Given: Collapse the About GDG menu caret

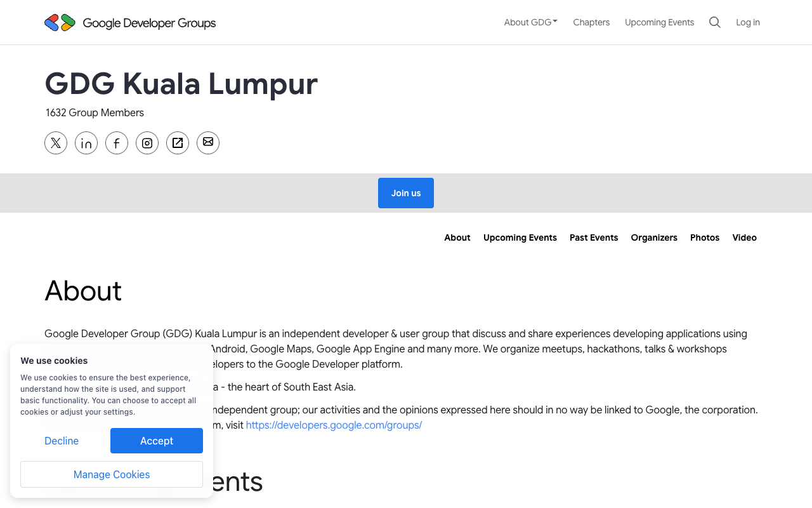Looking at the screenshot, I should [555, 21].
